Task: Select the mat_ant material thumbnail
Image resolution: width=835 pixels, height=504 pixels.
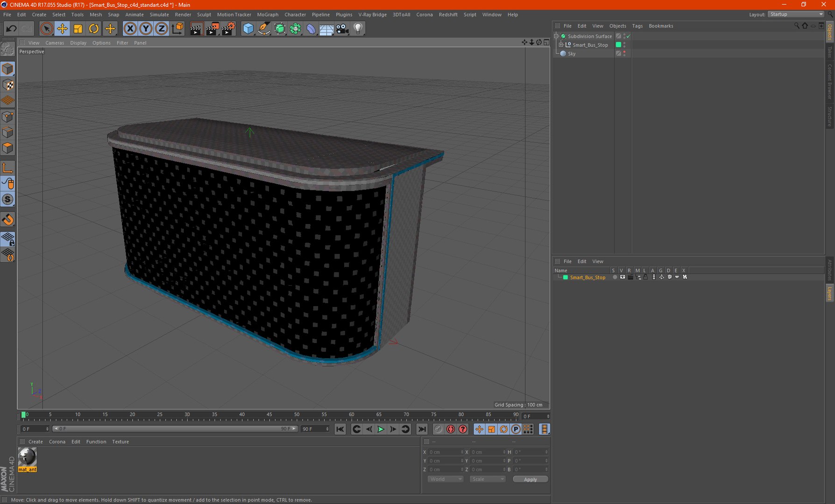Action: click(x=27, y=457)
